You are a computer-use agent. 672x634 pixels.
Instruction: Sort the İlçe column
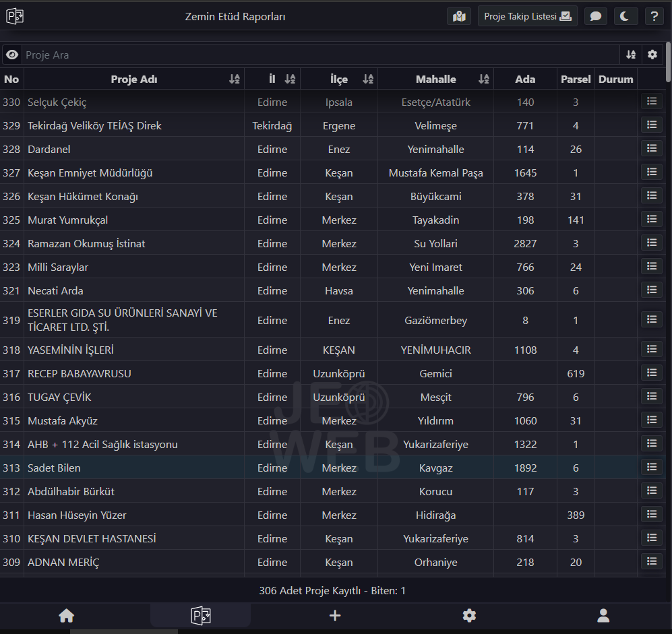(367, 80)
